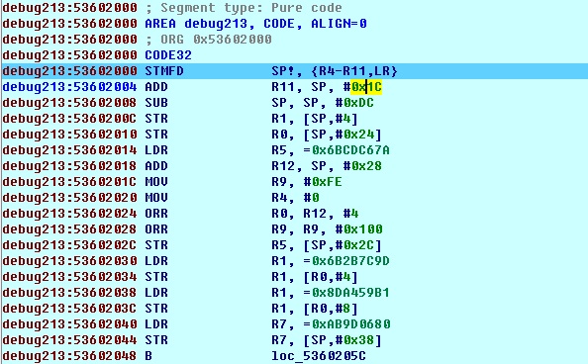
Task: Click operand R9, R9, #0x100
Action: 327,229
